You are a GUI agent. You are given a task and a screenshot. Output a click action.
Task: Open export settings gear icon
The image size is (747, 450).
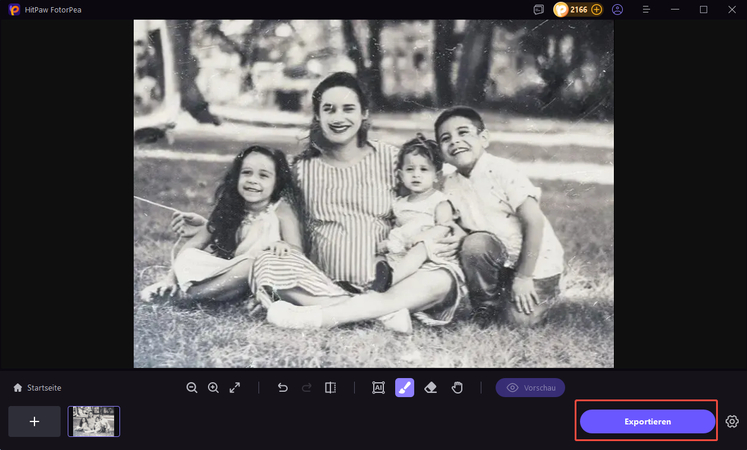(x=732, y=421)
